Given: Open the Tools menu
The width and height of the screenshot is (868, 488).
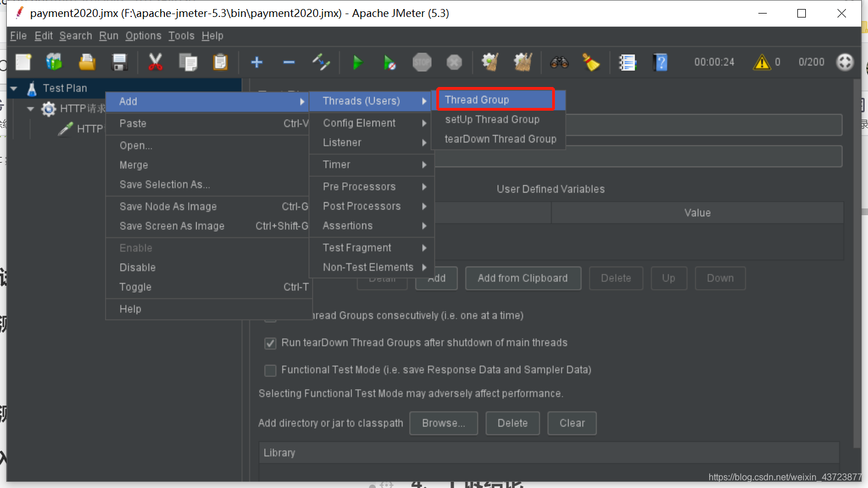Looking at the screenshot, I should 181,36.
